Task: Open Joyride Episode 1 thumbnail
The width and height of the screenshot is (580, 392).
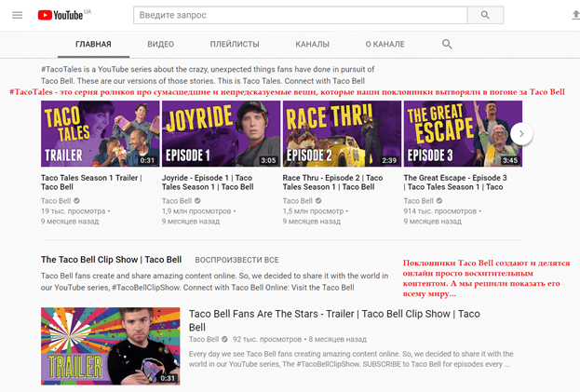Action: tap(222, 133)
